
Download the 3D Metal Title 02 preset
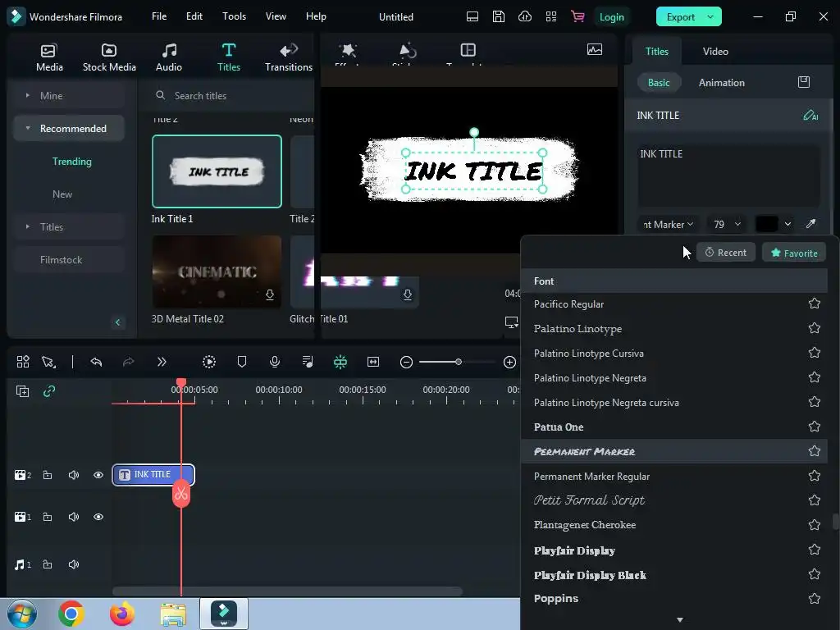[270, 294]
